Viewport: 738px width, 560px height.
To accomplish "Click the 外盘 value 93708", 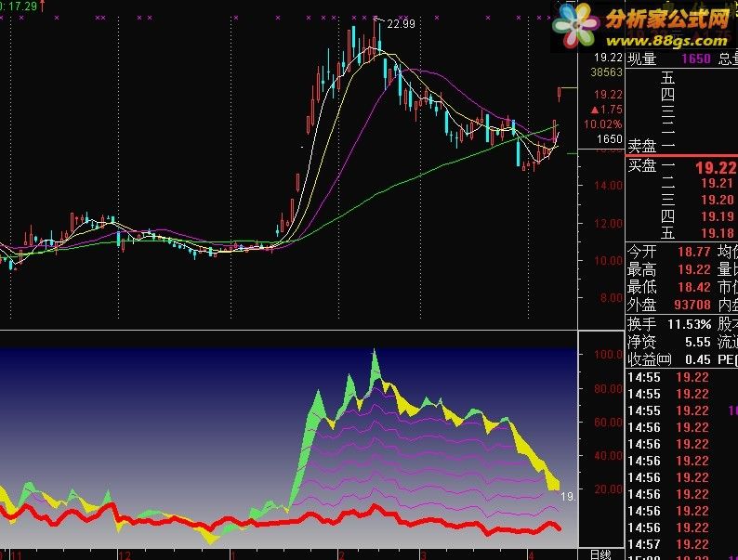I will 692,305.
